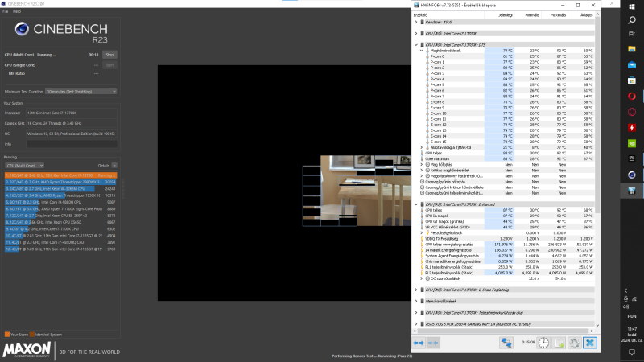Open Windows Search from taskbar
The width and height of the screenshot is (644, 362).
coord(632,20)
